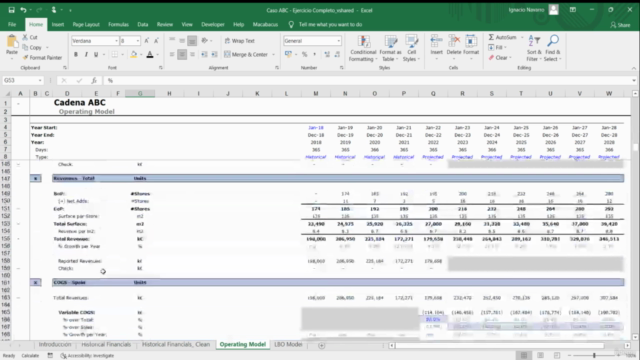Apply the yellow Fill Color bucket
Screen dimensions: 640x360
[133, 54]
